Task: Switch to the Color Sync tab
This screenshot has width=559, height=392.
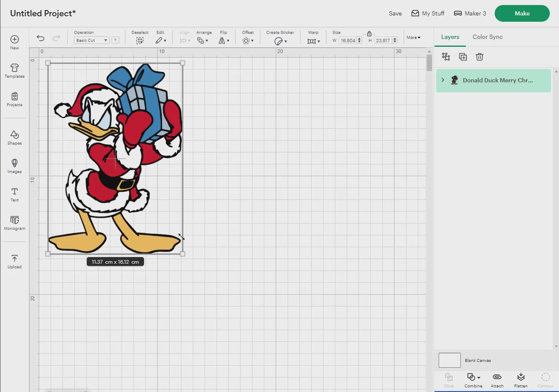Action: coord(488,37)
